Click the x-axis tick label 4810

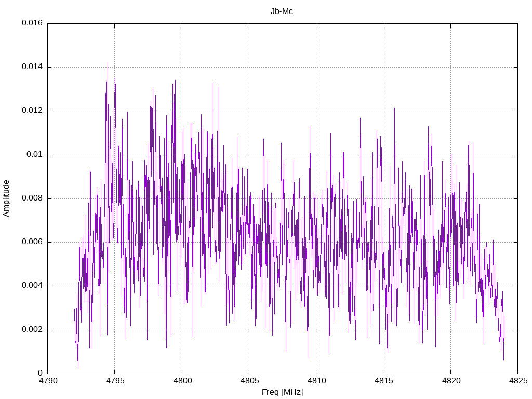point(316,381)
